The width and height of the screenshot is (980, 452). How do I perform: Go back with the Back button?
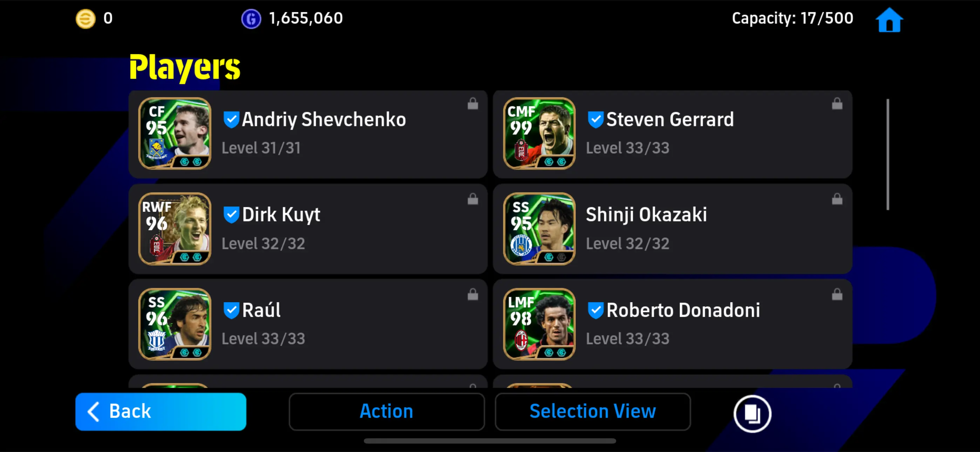161,412
